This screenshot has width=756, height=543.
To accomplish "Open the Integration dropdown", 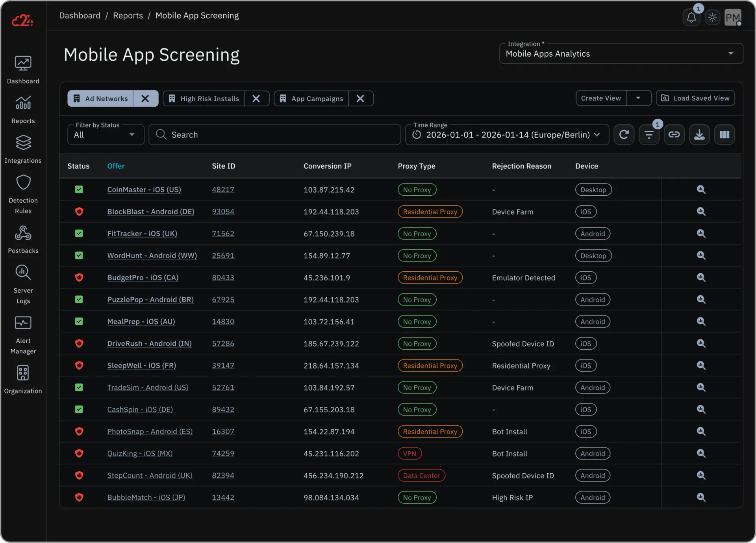I will point(621,54).
